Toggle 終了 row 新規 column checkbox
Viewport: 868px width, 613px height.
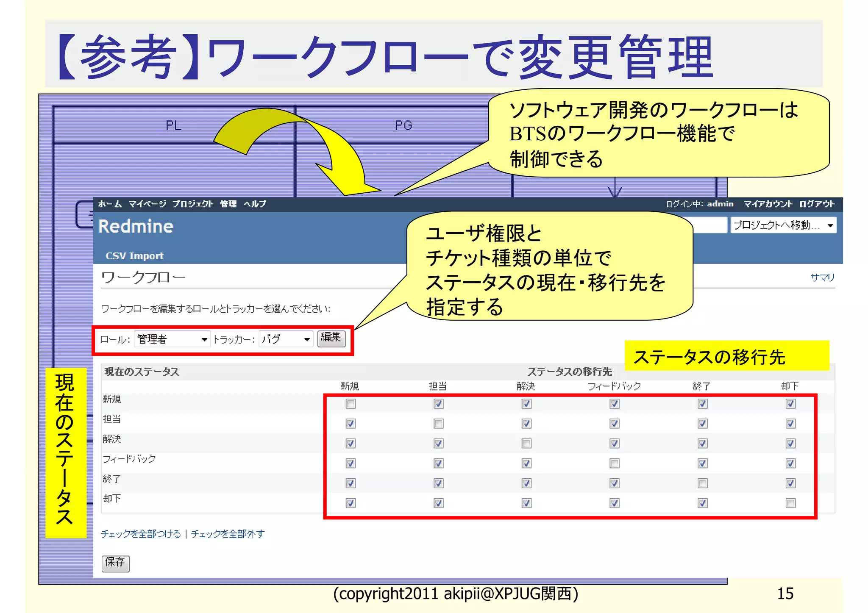pos(351,483)
